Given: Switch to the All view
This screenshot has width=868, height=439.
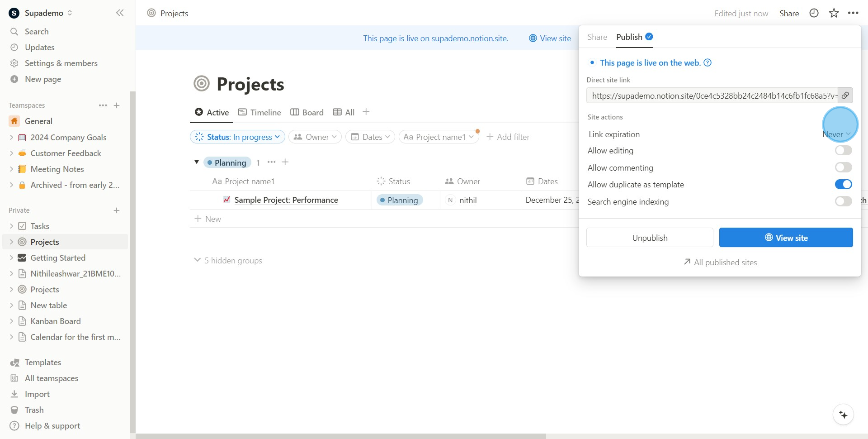Looking at the screenshot, I should tap(344, 112).
